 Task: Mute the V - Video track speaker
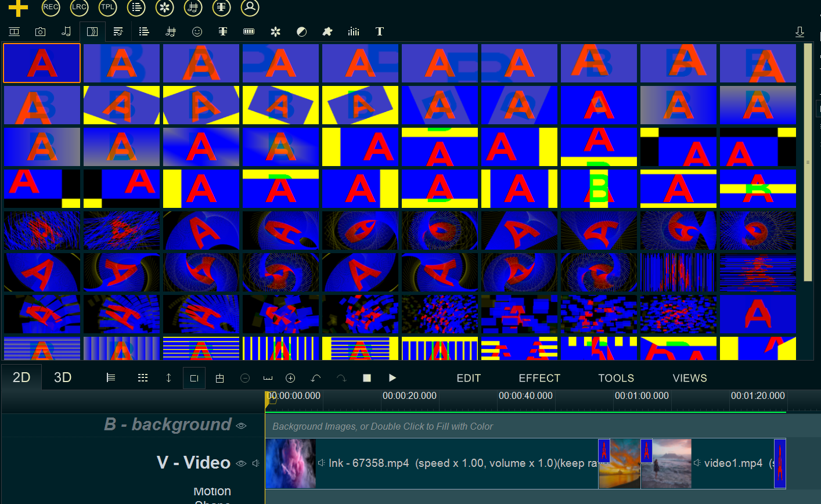point(256,463)
